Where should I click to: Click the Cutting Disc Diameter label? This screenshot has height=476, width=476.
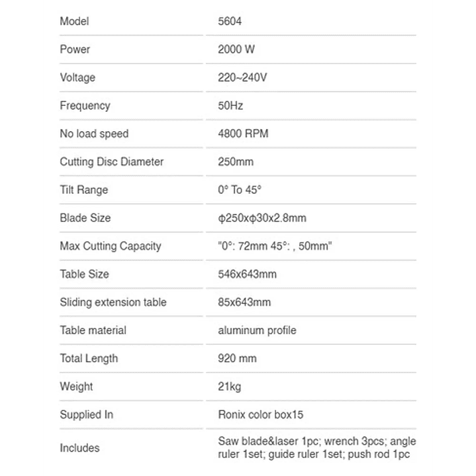(x=111, y=162)
